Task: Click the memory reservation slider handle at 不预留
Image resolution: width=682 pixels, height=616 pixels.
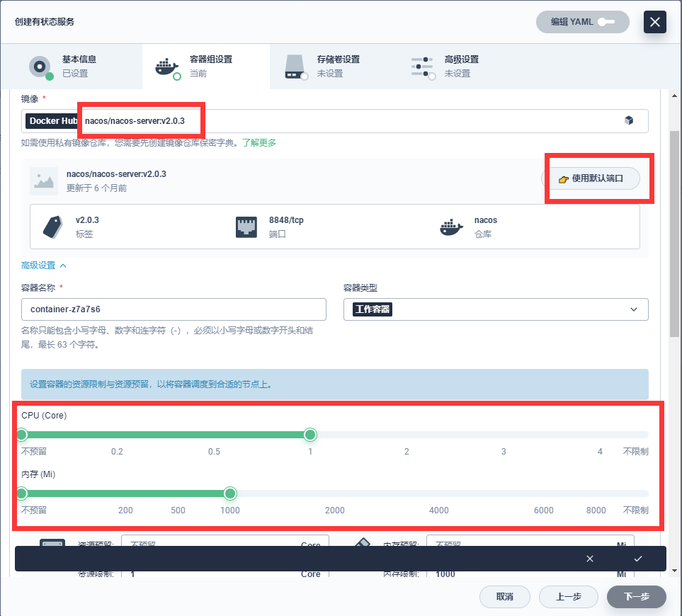Action: pos(22,494)
